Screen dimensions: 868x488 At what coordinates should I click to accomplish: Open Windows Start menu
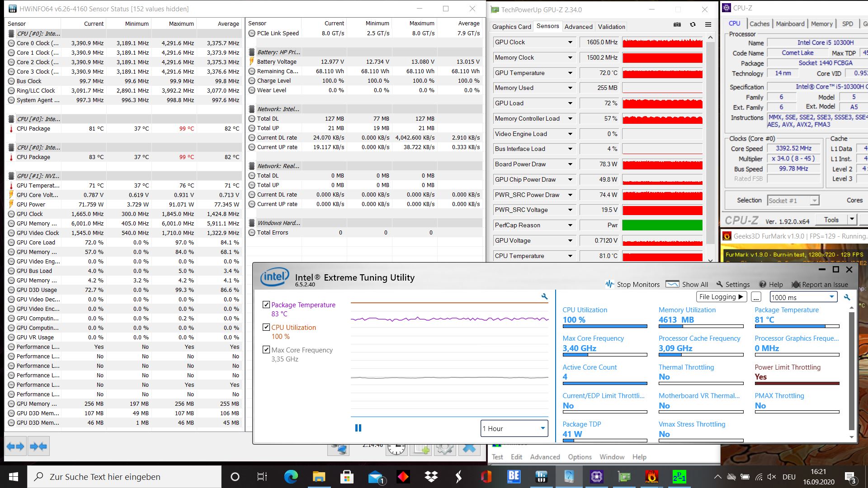coord(13,477)
